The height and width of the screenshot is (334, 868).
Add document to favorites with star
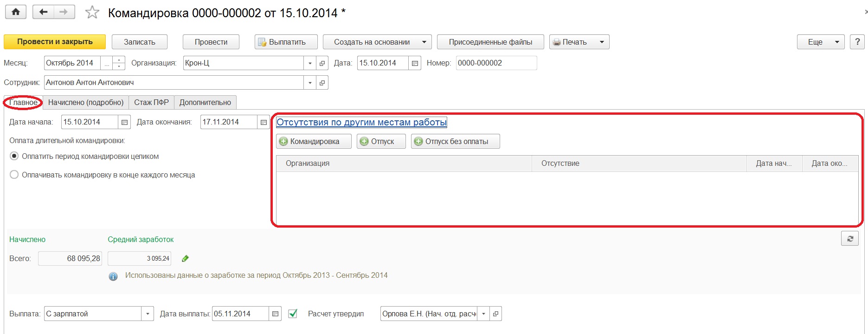point(92,13)
